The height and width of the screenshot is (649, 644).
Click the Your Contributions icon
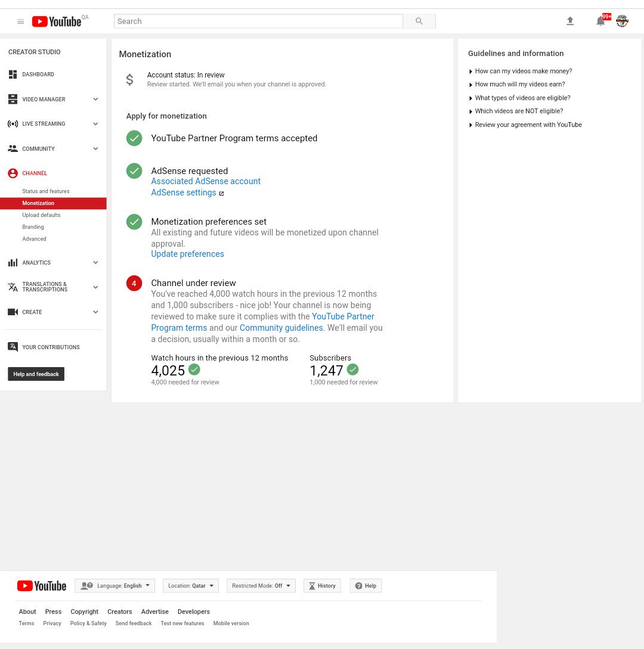tap(13, 347)
